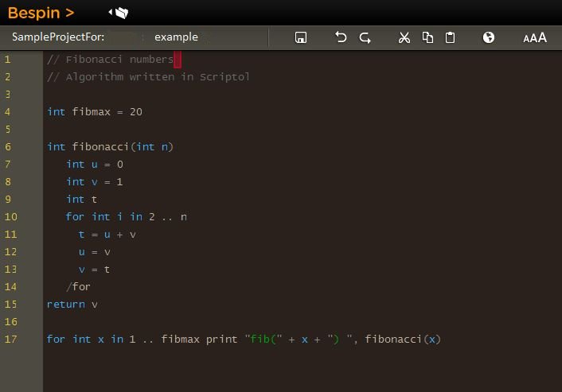
Task: Click the Copy icon in toolbar
Action: click(x=427, y=37)
